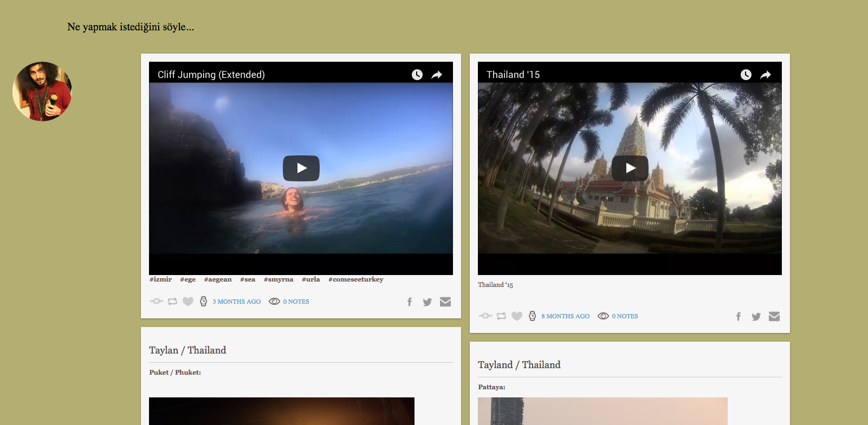Play the Cliff Jumping (Extended) video
The height and width of the screenshot is (425, 868).
pos(301,168)
